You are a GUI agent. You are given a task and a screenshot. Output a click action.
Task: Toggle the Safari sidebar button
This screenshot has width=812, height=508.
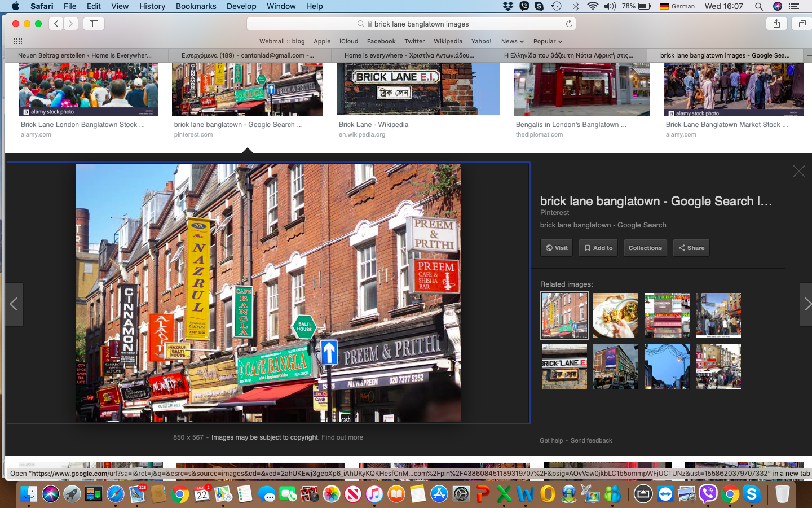click(x=94, y=24)
